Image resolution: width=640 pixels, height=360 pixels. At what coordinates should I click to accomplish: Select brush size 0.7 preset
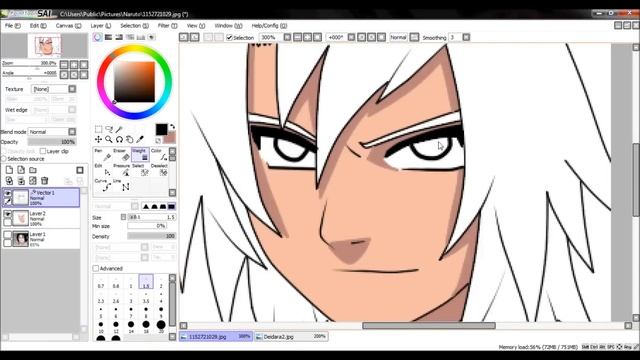[101, 282]
